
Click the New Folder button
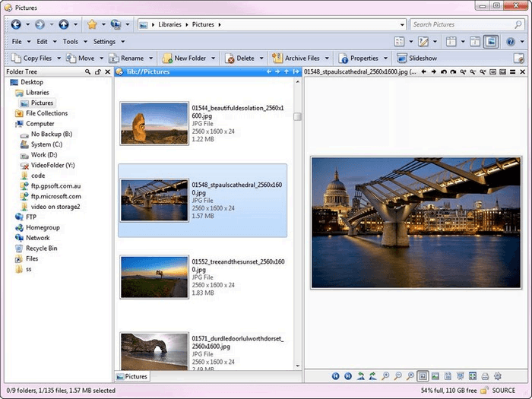tap(184, 59)
